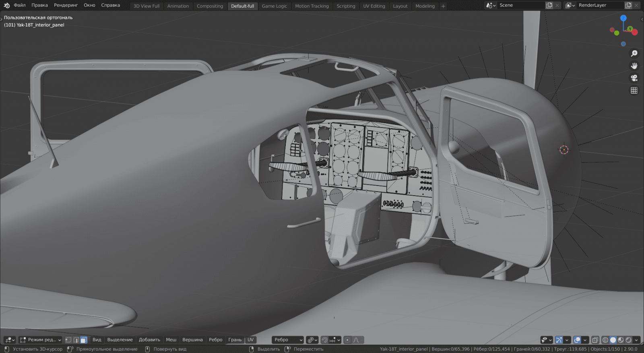Open the Вершина menu
Viewport: 644px width, 353px height.
(x=192, y=340)
